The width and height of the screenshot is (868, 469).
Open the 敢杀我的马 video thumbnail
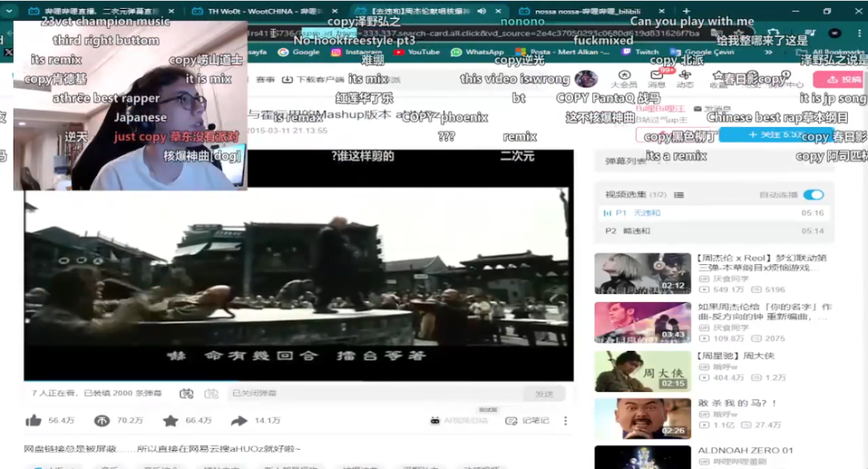642,418
